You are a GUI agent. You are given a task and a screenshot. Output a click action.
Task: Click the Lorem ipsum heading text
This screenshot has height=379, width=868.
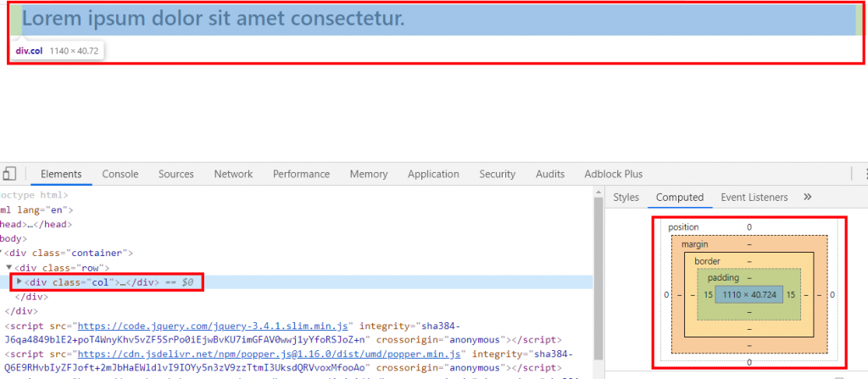(x=214, y=19)
